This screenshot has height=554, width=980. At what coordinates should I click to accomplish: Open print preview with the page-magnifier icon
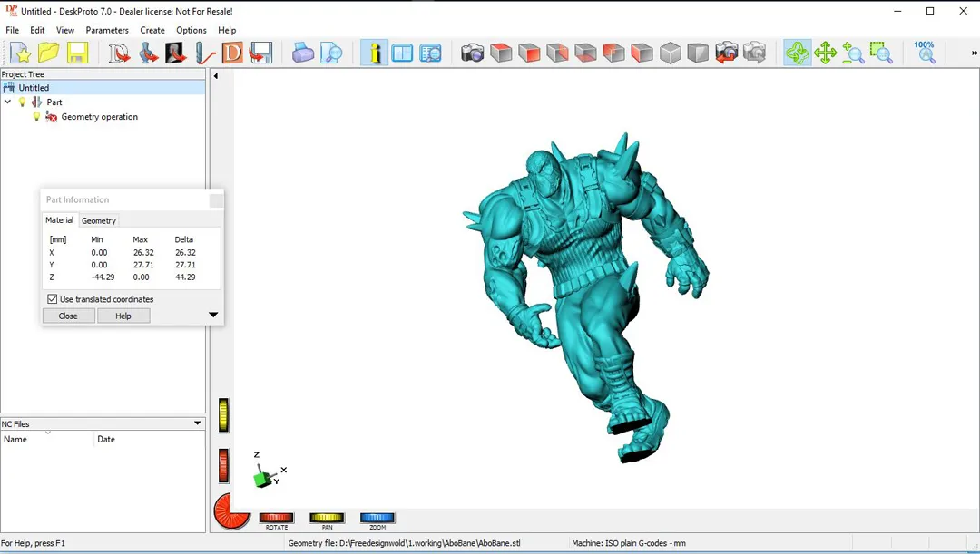point(331,53)
